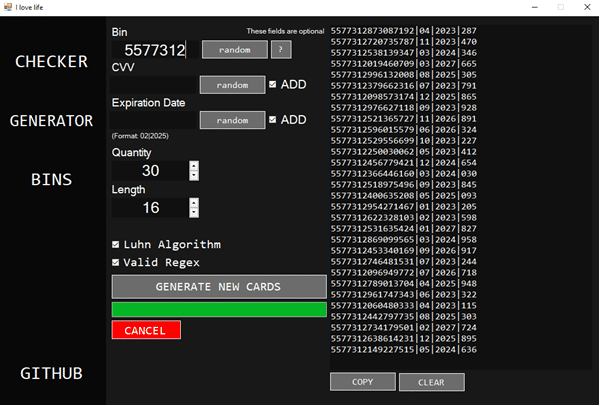Image resolution: width=600 pixels, height=406 pixels.
Task: Click the question mark help button
Action: coord(281,50)
